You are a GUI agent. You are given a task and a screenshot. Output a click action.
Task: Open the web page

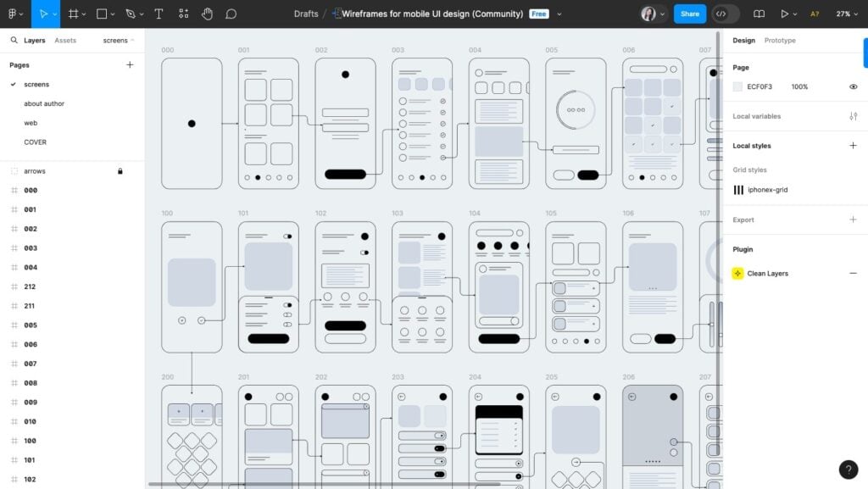pyautogui.click(x=31, y=123)
